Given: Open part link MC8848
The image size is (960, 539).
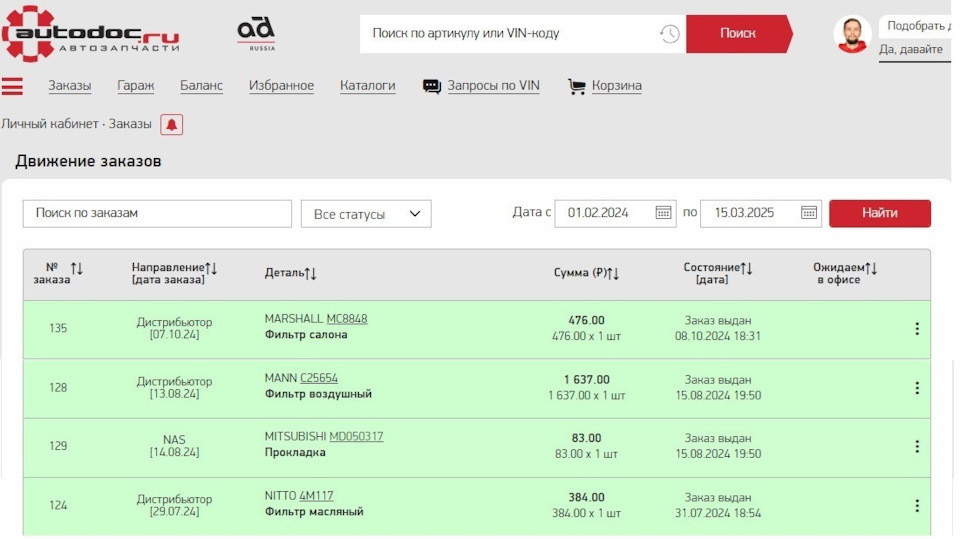Looking at the screenshot, I should coord(347,319).
